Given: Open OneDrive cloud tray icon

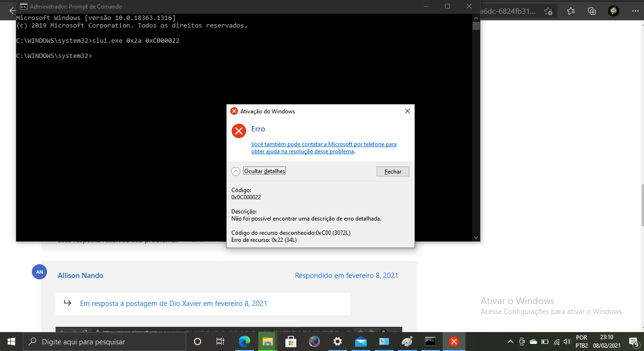Looking at the screenshot, I should [x=533, y=342].
